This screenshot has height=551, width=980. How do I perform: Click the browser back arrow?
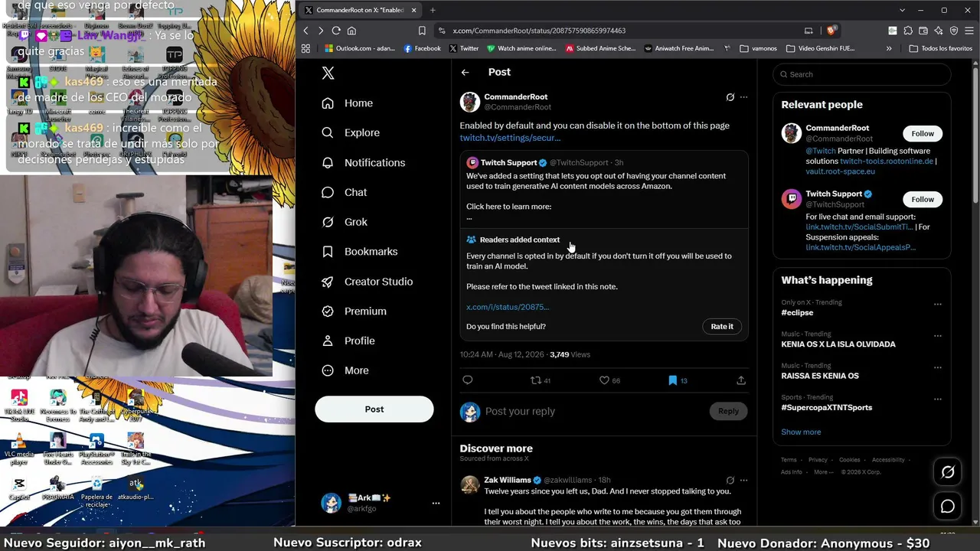pos(305,31)
